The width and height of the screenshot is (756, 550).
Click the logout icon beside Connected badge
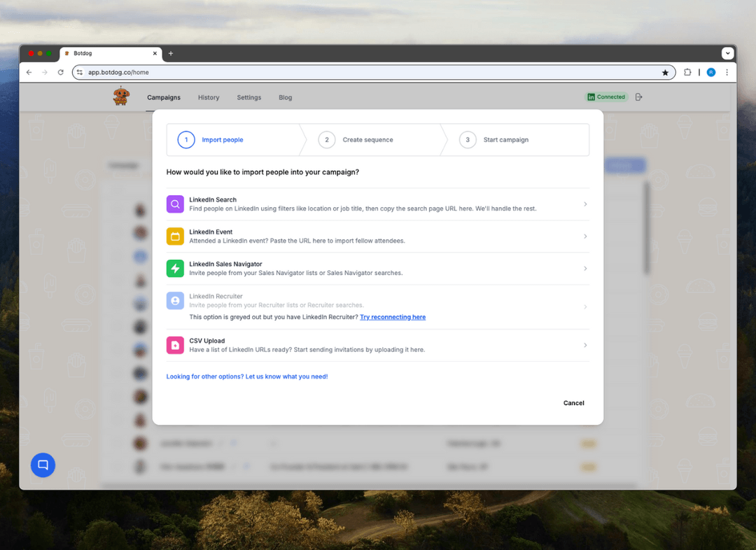638,97
